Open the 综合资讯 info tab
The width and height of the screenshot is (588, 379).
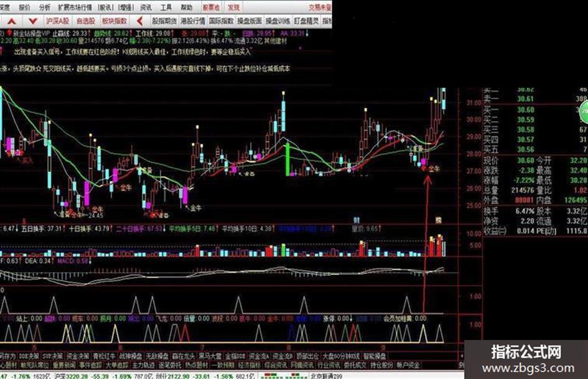point(276,365)
